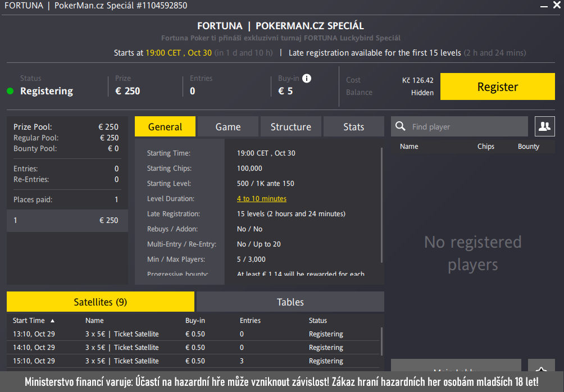Click the '4 to 10 minutes' link
Image resolution: width=564 pixels, height=392 pixels.
point(261,198)
